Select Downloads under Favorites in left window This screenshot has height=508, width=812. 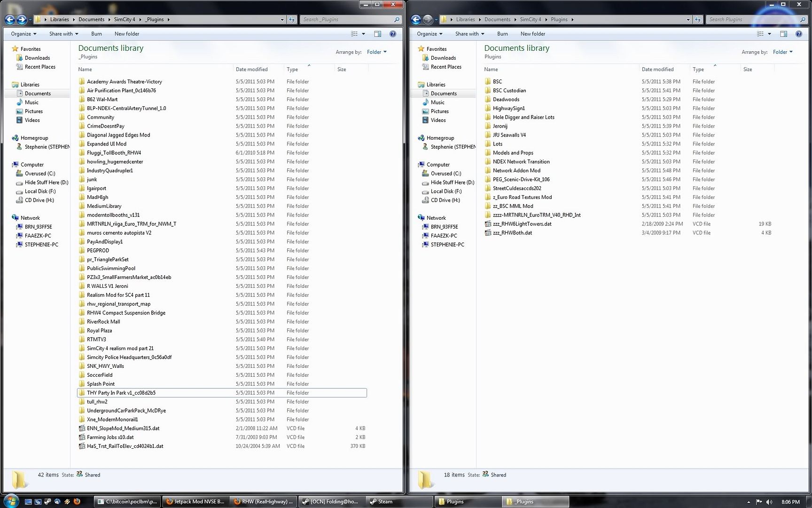click(x=37, y=58)
